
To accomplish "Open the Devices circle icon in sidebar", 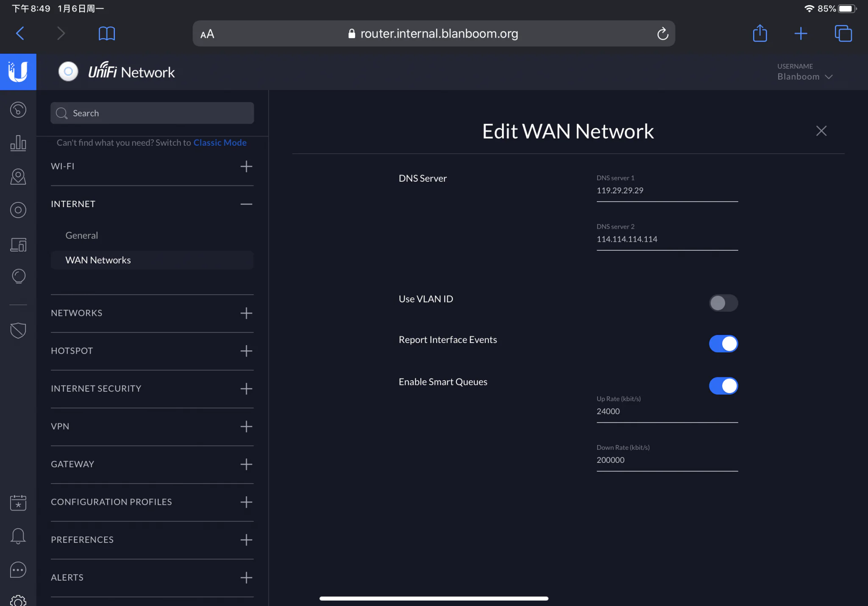I will click(x=18, y=210).
